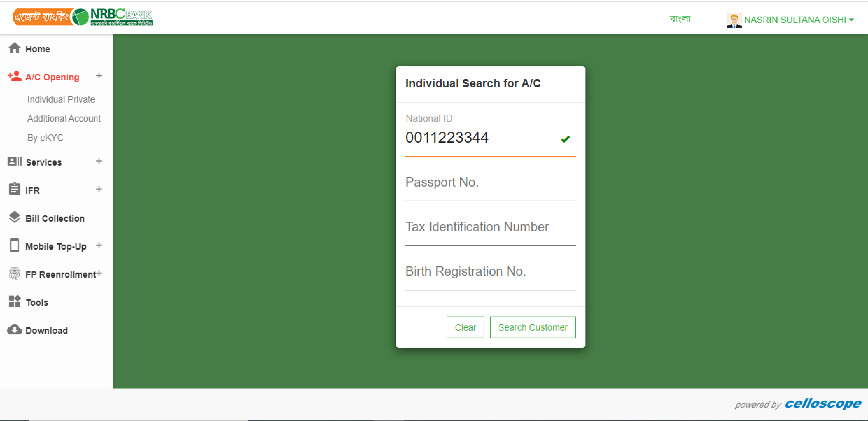Image resolution: width=868 pixels, height=421 pixels.
Task: Open the Download menu label
Action: coord(47,330)
